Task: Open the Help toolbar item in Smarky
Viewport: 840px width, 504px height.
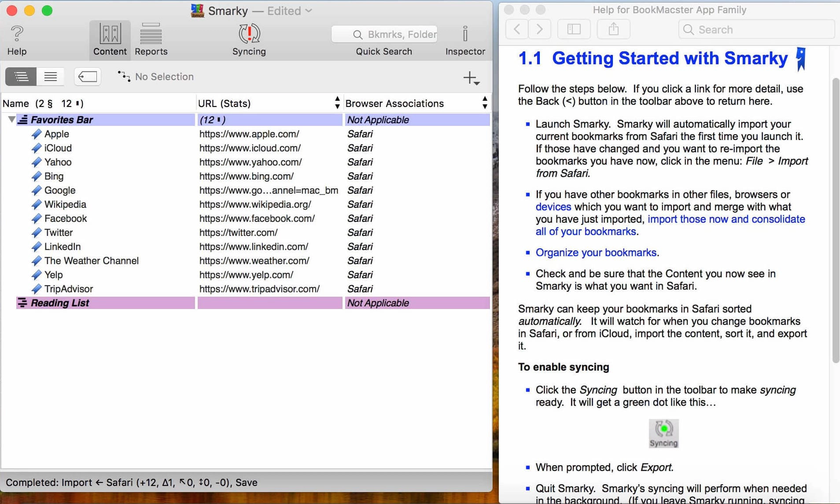Action: 17,40
